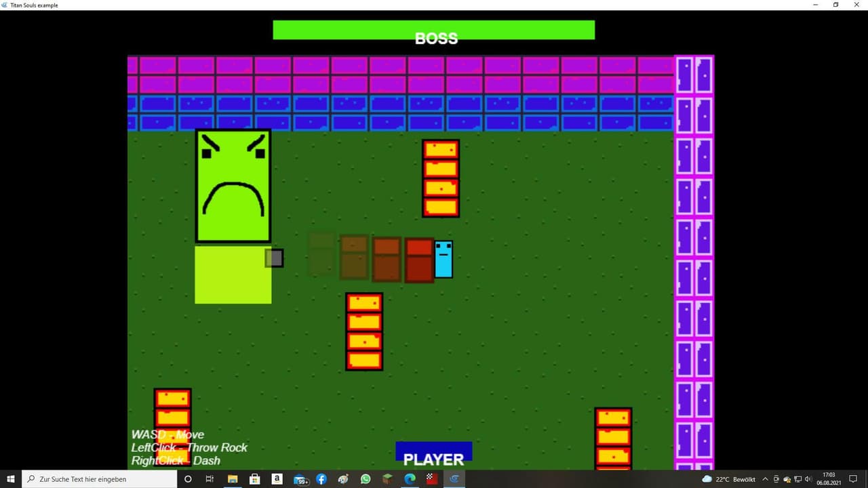This screenshot has width=868, height=488.
Task: Open Microsoft Store from taskbar
Action: pos(255,479)
